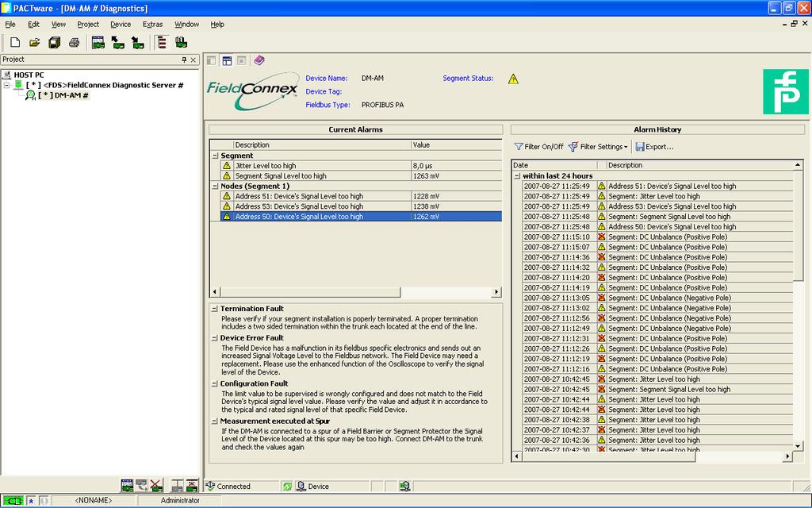This screenshot has height=508, width=812.
Task: Toggle project tree view toolbar icon
Action: coord(162,43)
